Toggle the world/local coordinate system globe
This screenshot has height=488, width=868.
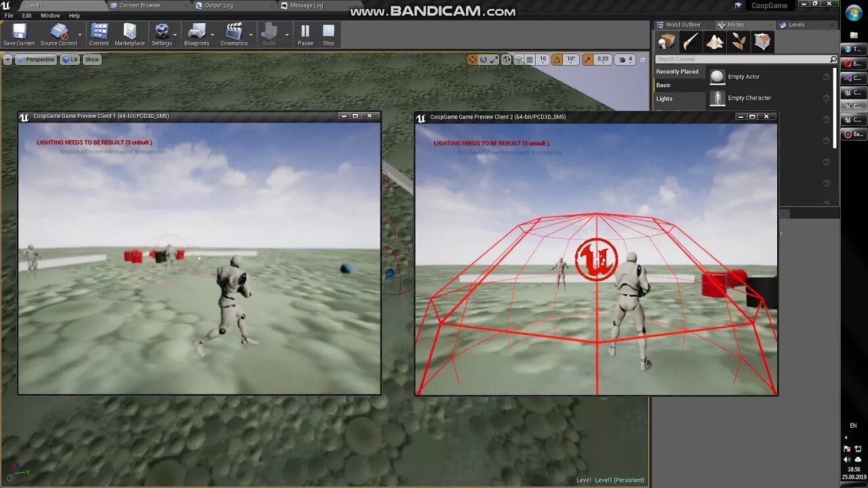point(506,60)
